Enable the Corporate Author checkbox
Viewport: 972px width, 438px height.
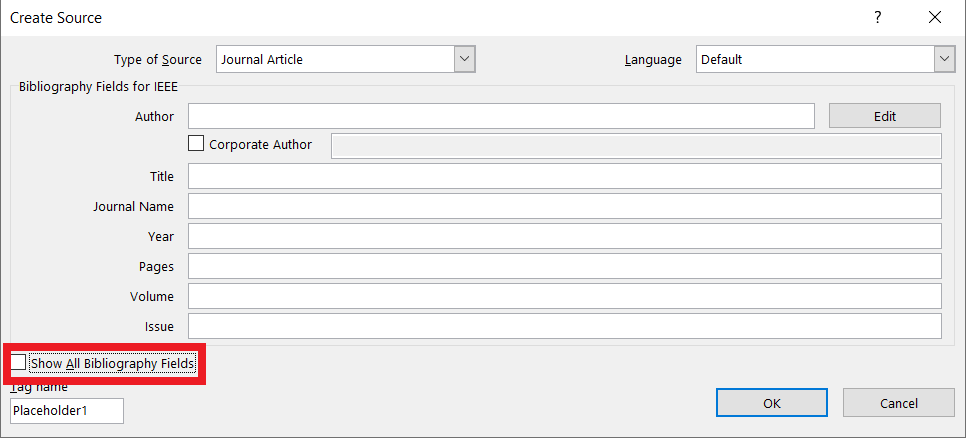[196, 144]
